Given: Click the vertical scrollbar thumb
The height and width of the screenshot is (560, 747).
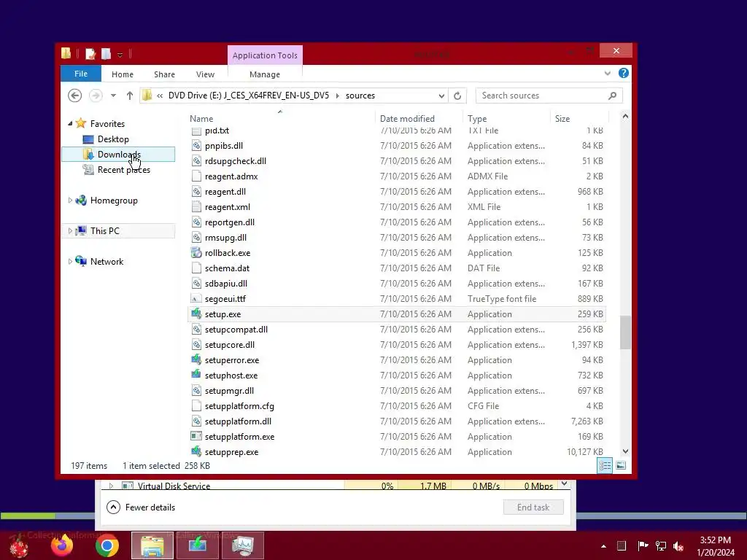Looking at the screenshot, I should pos(625,332).
